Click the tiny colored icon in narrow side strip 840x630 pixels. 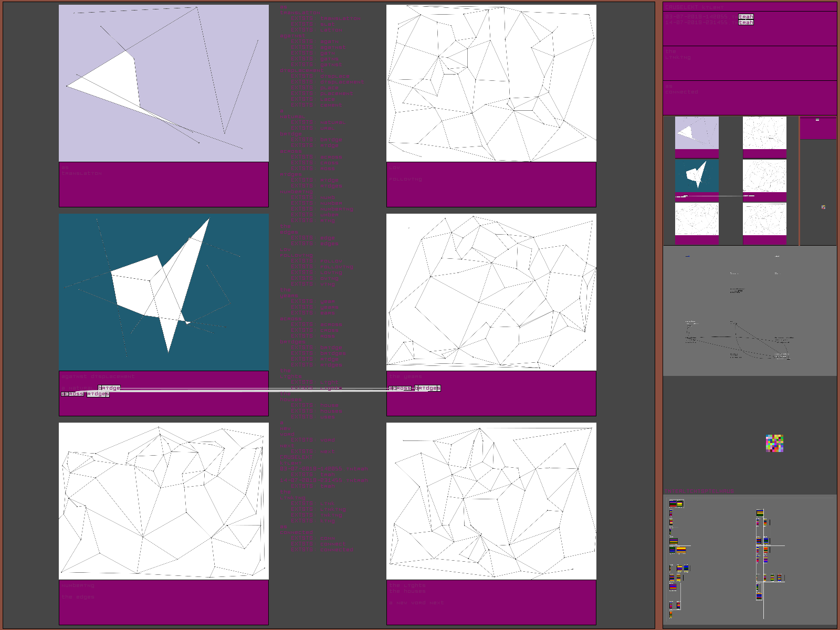[823, 207]
